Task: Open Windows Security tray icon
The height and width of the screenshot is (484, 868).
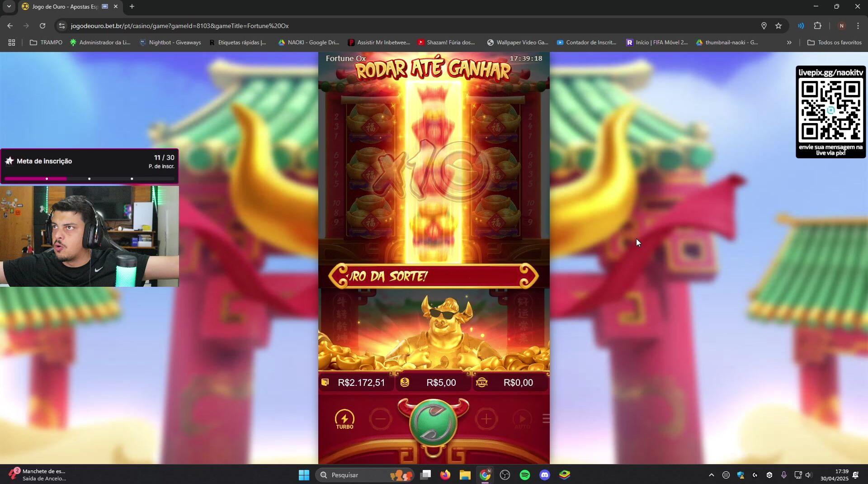Action: pos(741,475)
